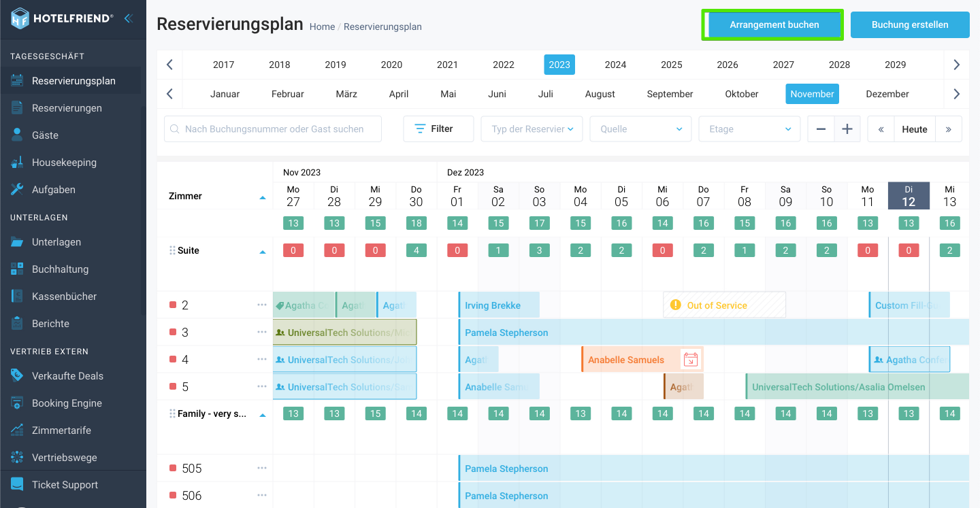Click the Vertriebswege icon

click(17, 458)
